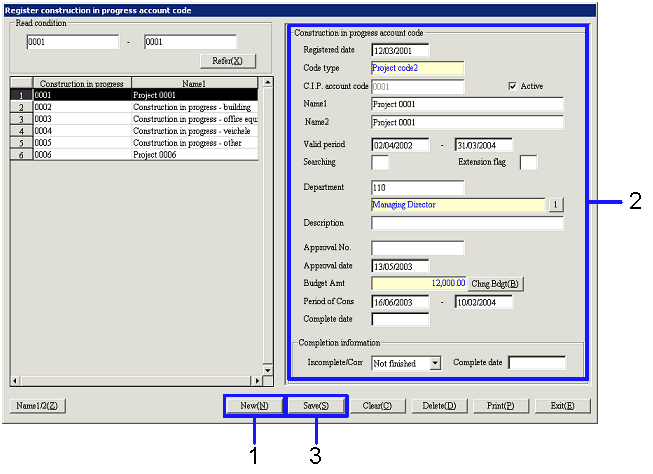Click the Approval No. input field
653x474 pixels.
coord(417,247)
